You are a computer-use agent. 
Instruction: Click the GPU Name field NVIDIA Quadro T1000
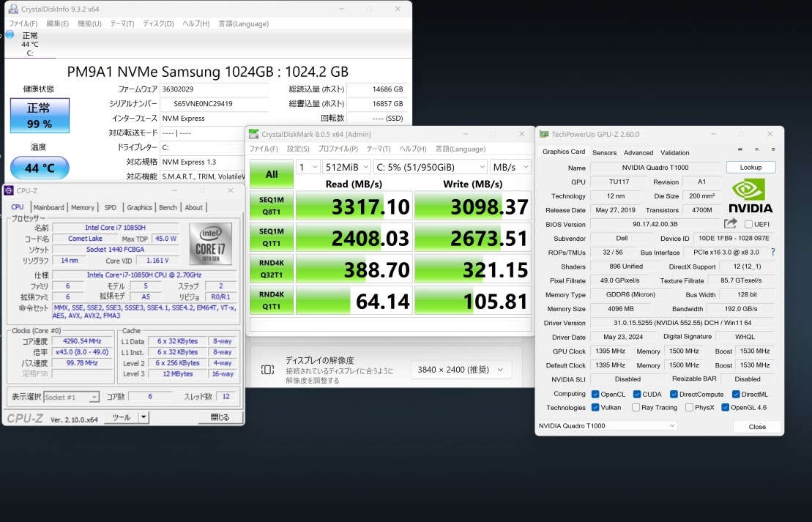(655, 167)
